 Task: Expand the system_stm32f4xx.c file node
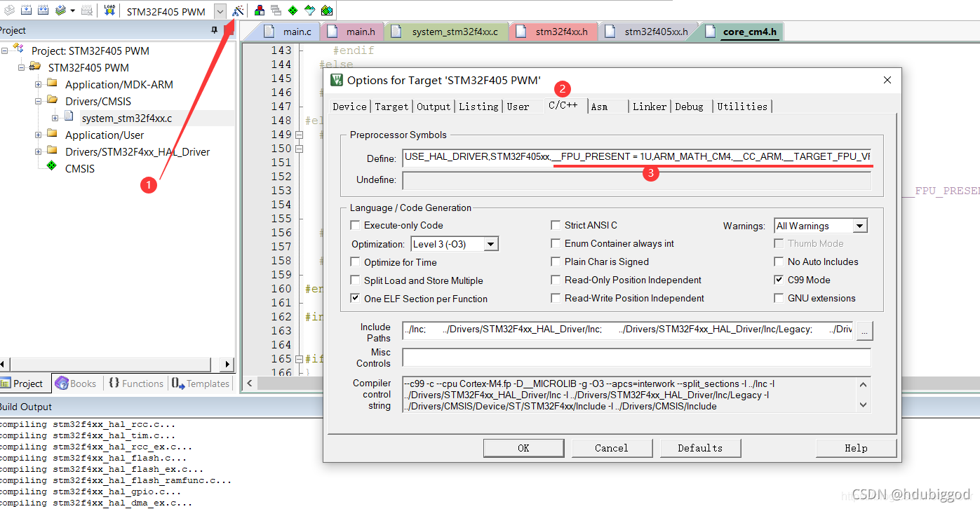[55, 118]
